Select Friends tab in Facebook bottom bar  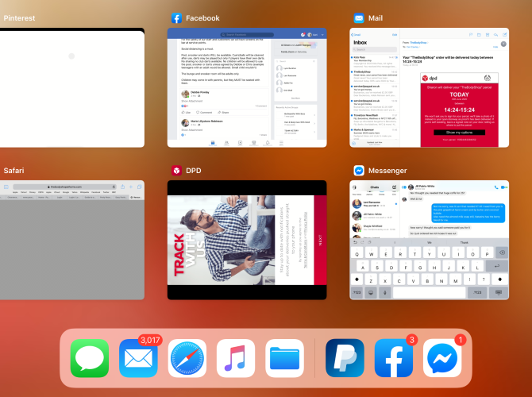tap(226, 143)
